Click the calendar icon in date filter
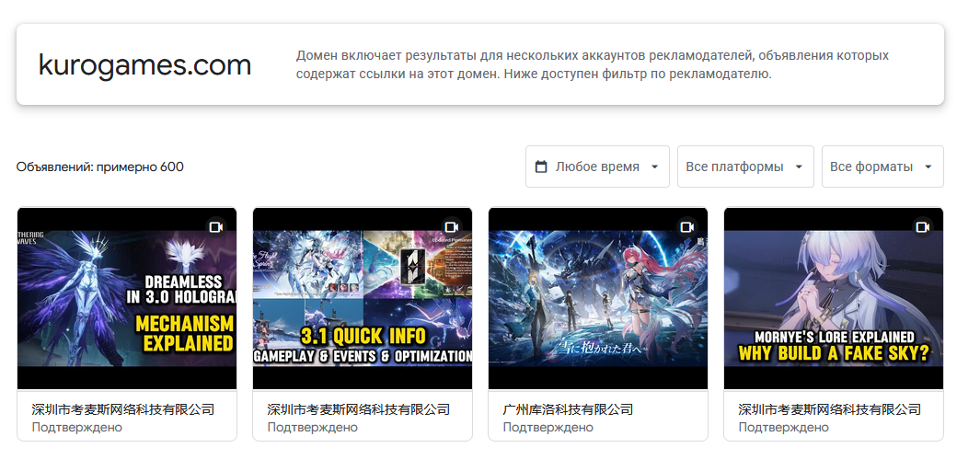980x471 pixels. (x=541, y=167)
